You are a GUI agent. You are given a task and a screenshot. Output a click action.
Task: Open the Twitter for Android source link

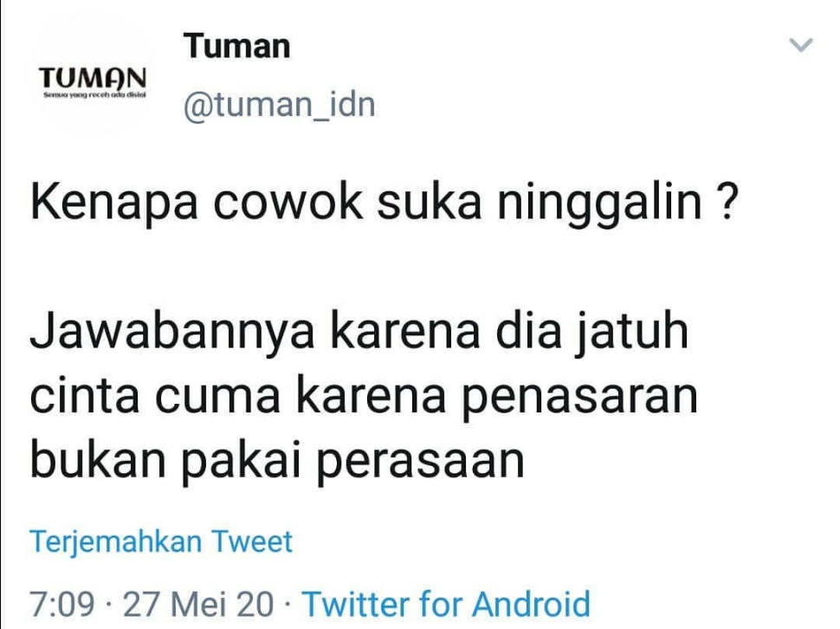446,605
